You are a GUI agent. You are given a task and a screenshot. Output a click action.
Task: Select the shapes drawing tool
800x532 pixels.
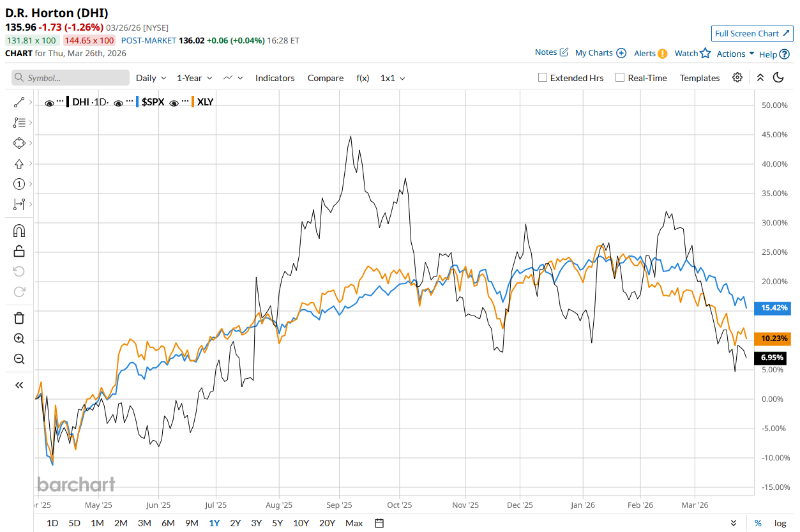19,142
